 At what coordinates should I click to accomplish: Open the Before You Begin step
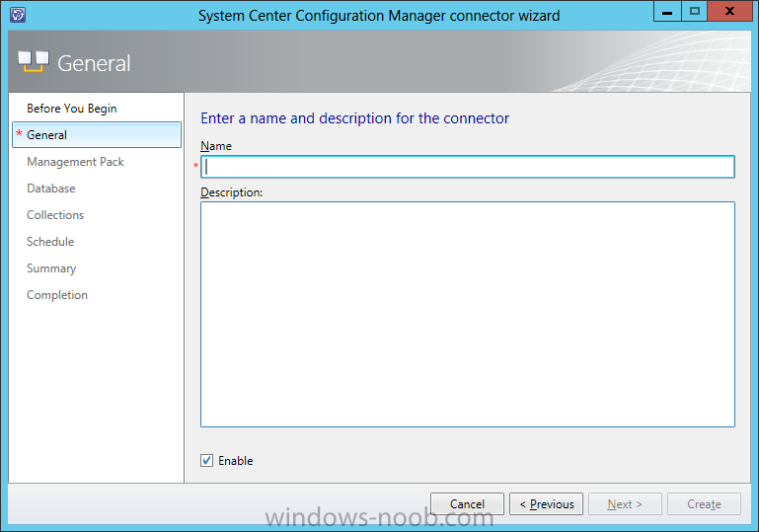click(72, 109)
